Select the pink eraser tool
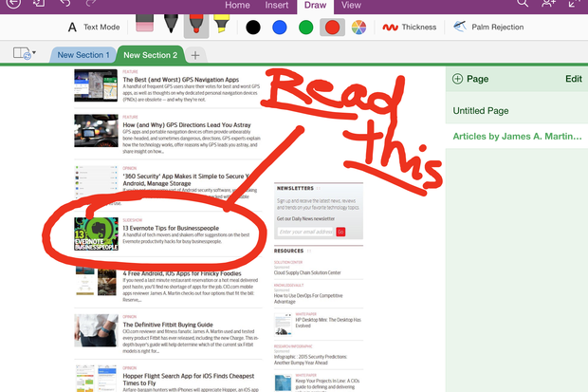Viewport: 588px width, 392px height. [x=144, y=24]
